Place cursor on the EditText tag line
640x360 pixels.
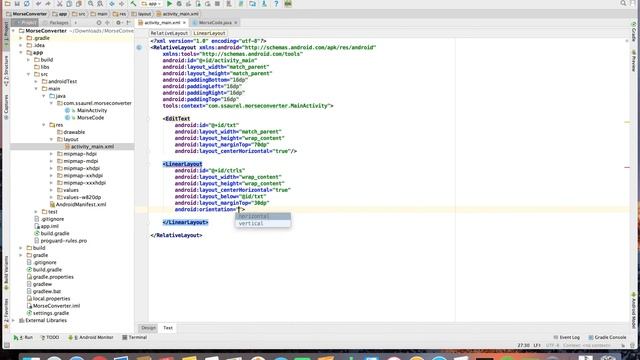(176, 119)
